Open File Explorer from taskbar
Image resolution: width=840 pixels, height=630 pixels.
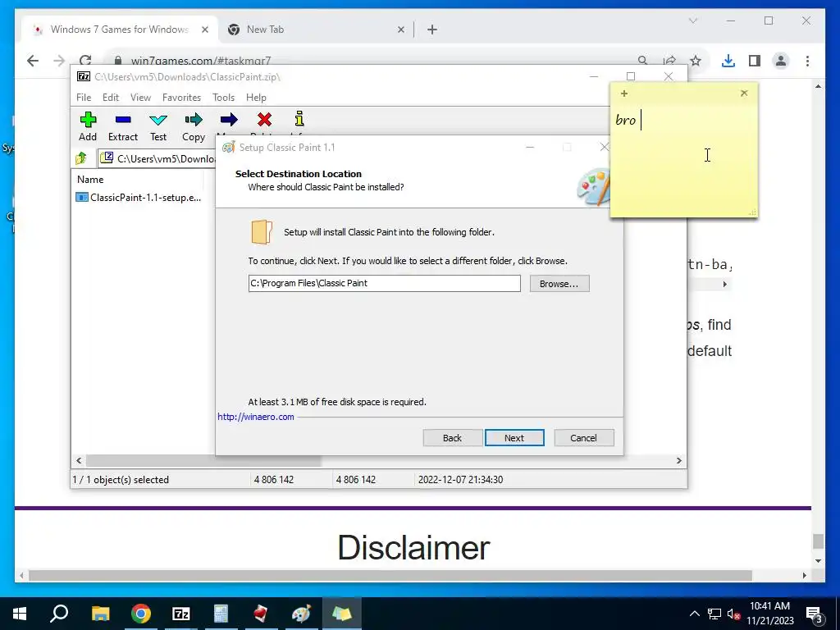click(x=100, y=614)
